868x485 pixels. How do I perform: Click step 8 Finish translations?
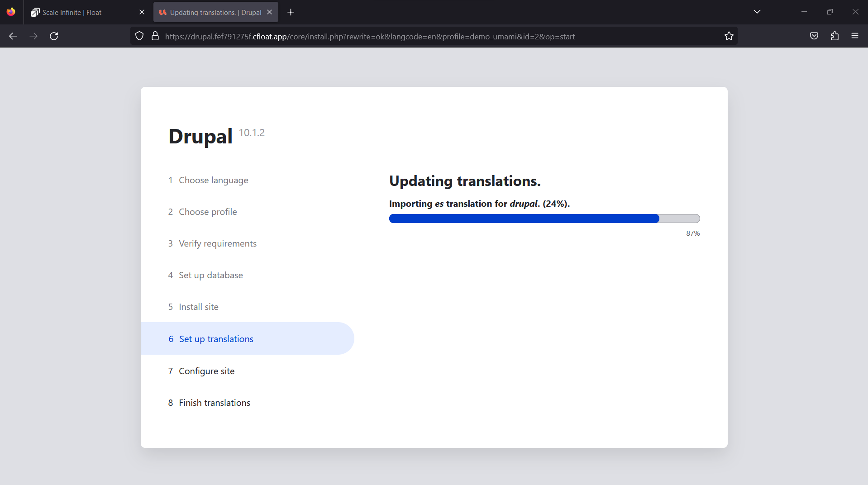click(209, 403)
